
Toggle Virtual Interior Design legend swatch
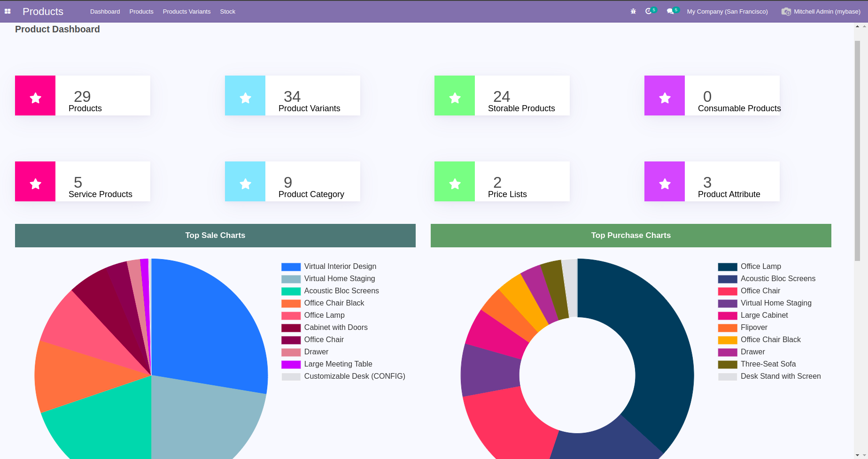click(291, 267)
